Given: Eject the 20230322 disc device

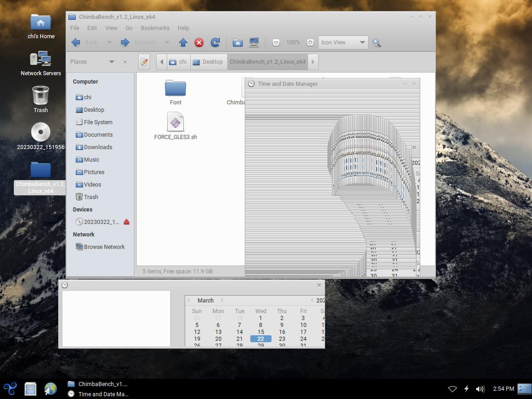Looking at the screenshot, I should (127, 222).
